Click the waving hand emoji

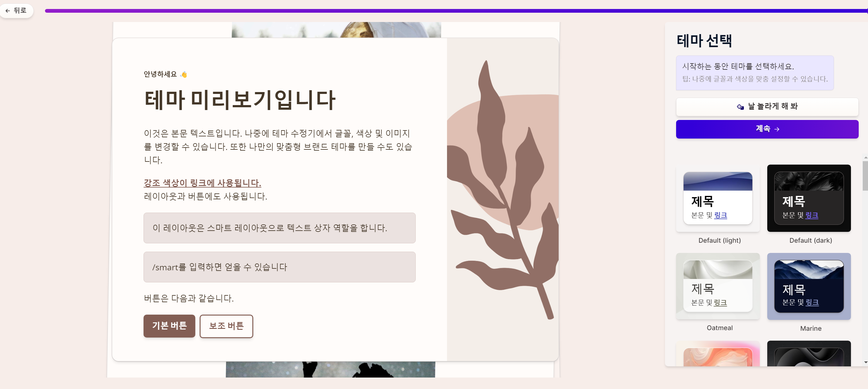(x=184, y=74)
